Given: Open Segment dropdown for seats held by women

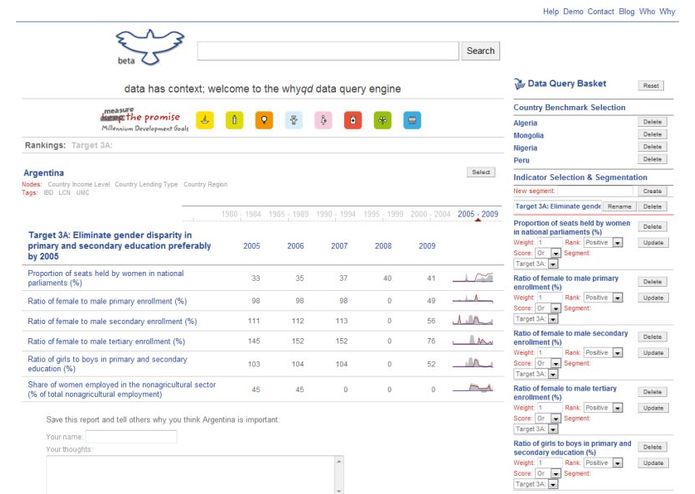Looking at the screenshot, I should click(x=535, y=264).
